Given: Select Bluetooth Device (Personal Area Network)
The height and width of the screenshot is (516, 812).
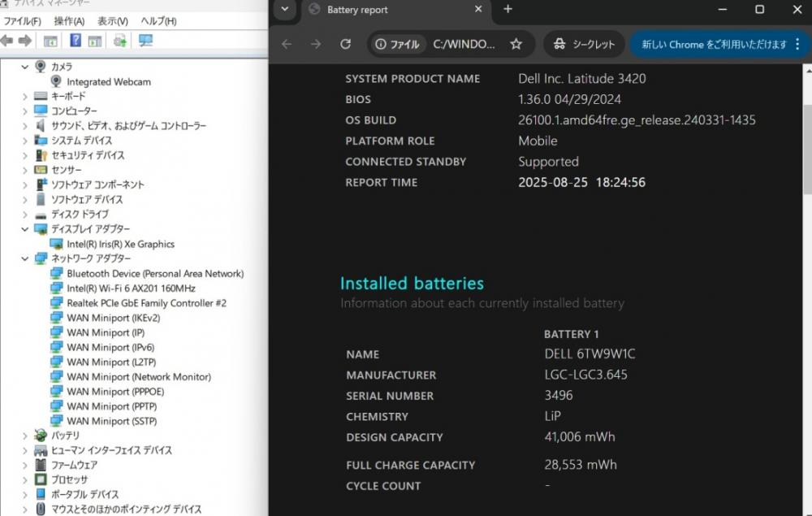Looking at the screenshot, I should pos(155,274).
